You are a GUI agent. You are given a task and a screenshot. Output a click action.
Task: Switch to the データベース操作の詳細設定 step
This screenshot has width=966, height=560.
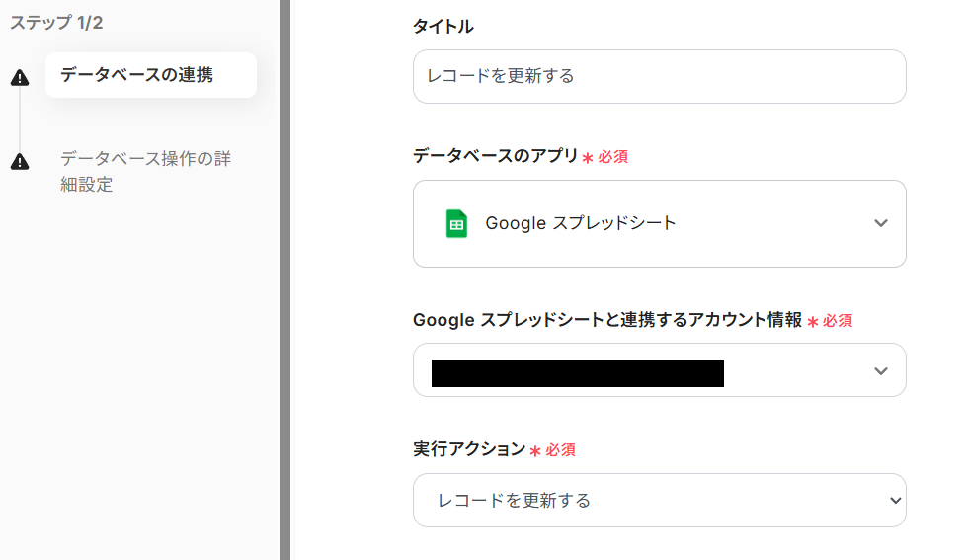click(145, 171)
